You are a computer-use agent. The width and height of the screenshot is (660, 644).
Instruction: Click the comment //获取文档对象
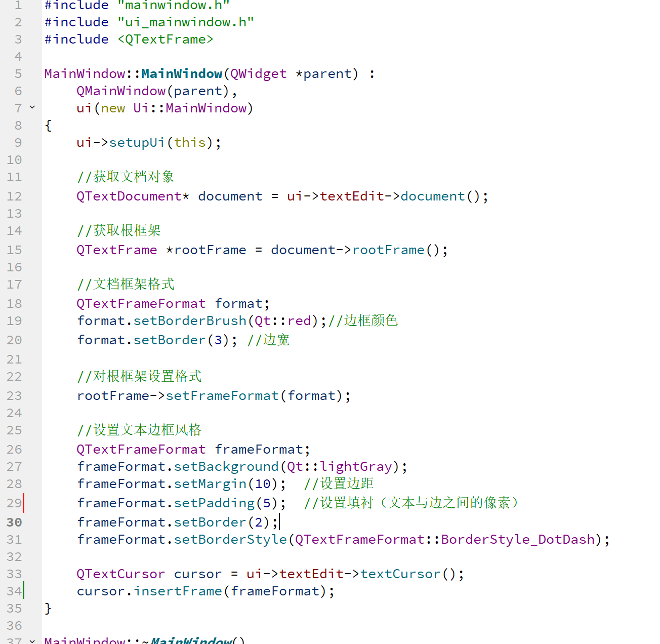click(126, 177)
